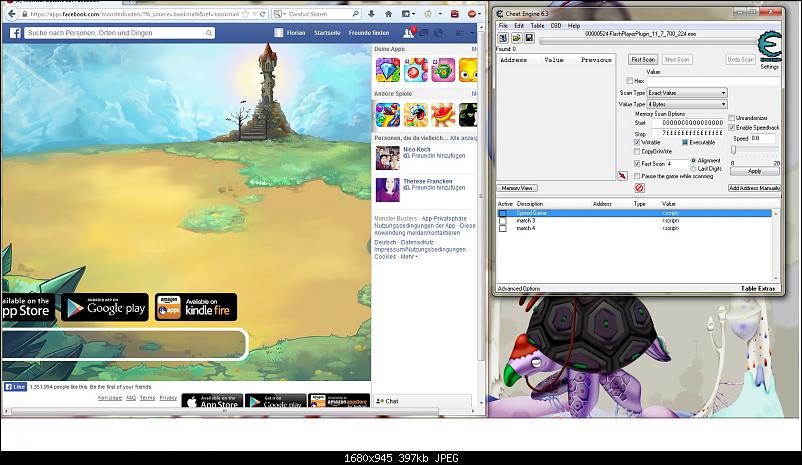
Task: Open Cheat Engine Settings logo
Action: tap(769, 47)
